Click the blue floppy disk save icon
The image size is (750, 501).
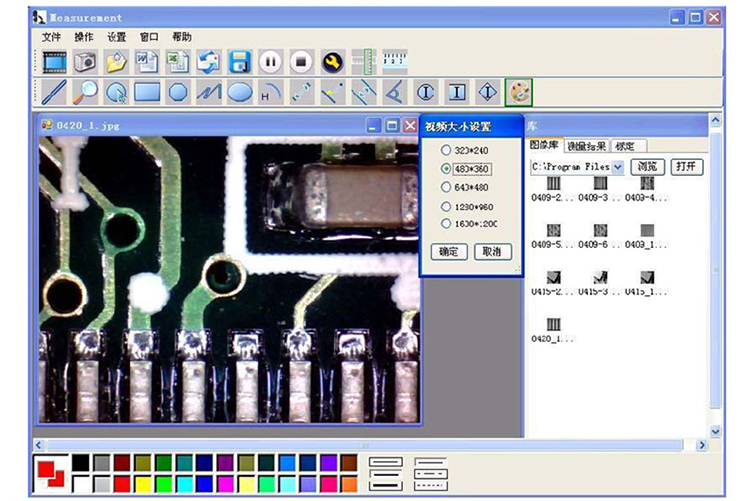(239, 62)
